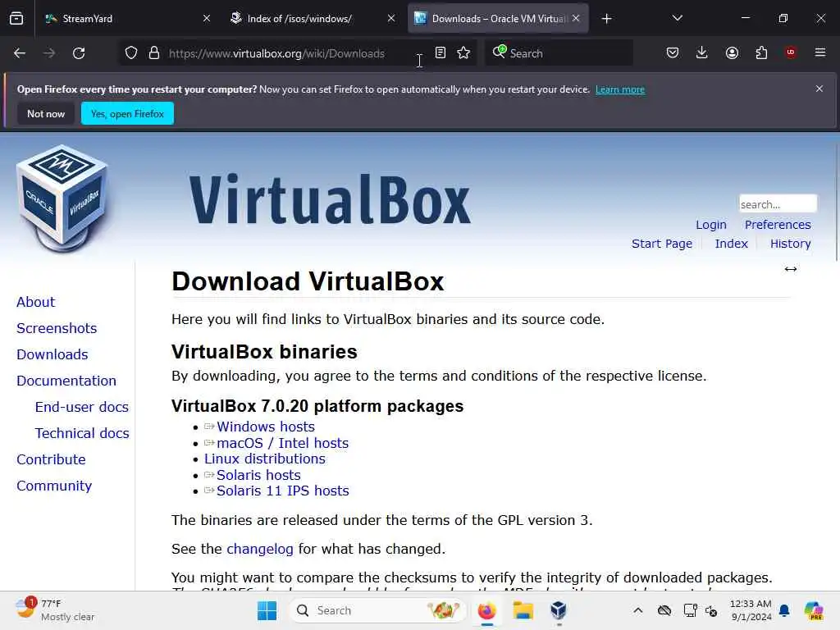Open Downloads in the sidebar
Screen dimensions: 840x630
(52, 354)
